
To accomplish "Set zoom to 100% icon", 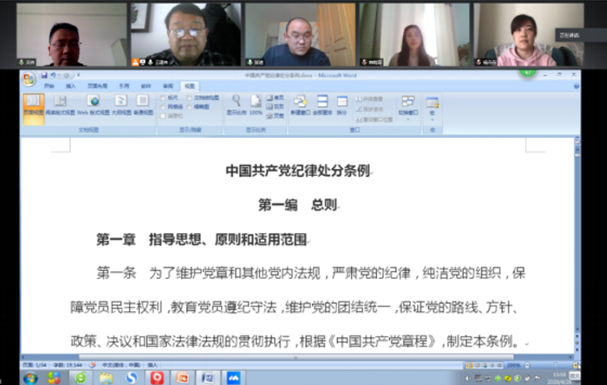I will 256,105.
